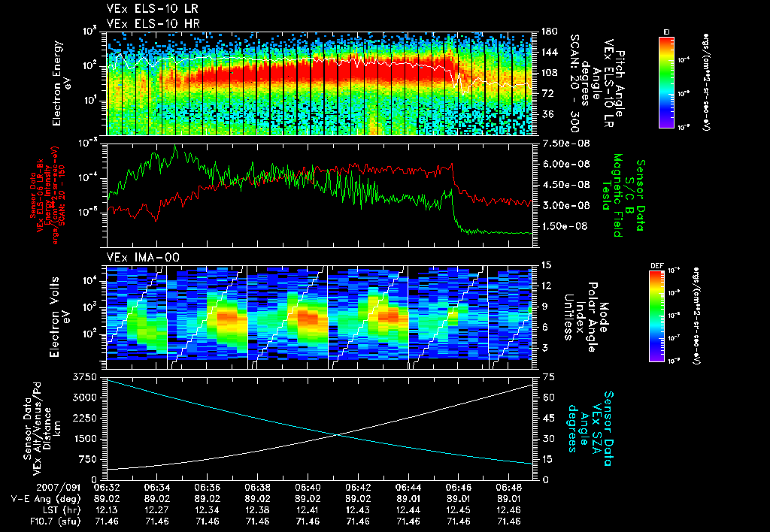Viewport: 770px width, 532px height.
Task: Click the EI color scale bar
Action: point(666,81)
